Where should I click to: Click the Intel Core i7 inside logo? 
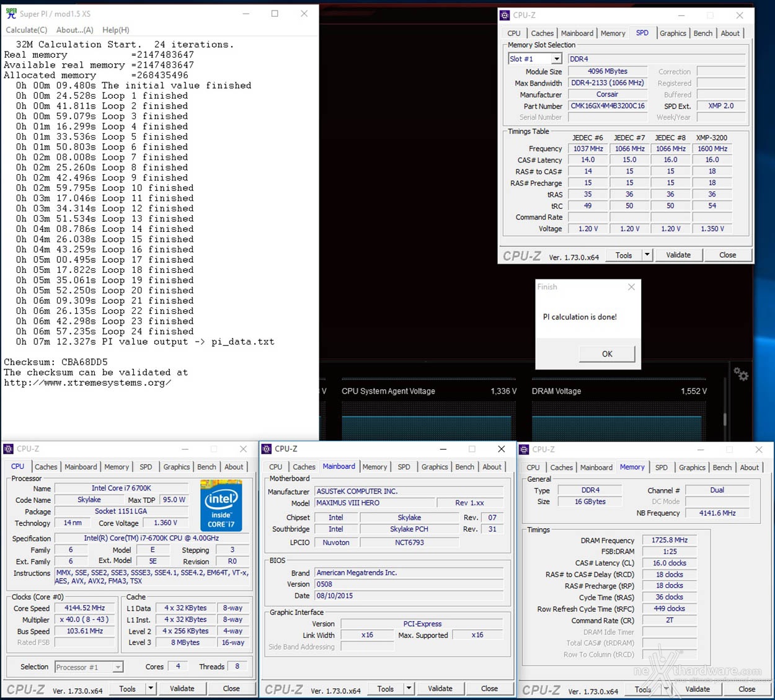(x=221, y=505)
